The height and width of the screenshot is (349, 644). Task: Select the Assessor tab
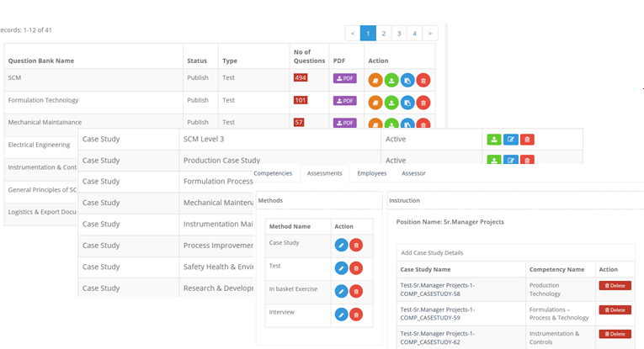(413, 173)
